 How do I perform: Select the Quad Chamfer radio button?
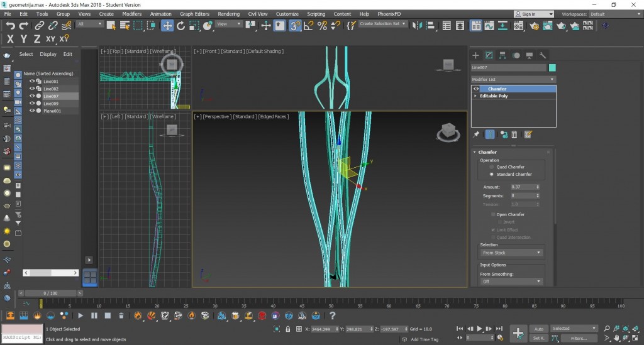point(491,167)
